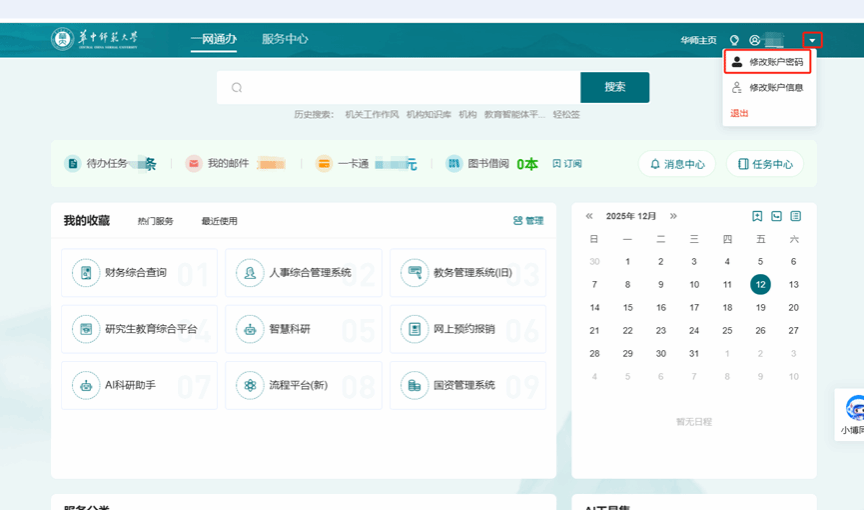864x510 pixels.
Task: Switch to the 热门服务 tab
Action: coord(155,221)
